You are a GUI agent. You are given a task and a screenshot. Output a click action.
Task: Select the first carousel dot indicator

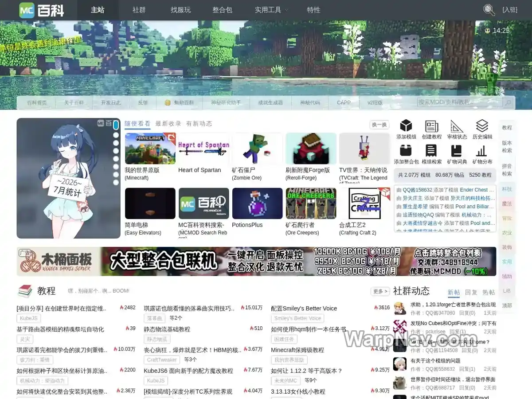pyautogui.click(x=116, y=125)
